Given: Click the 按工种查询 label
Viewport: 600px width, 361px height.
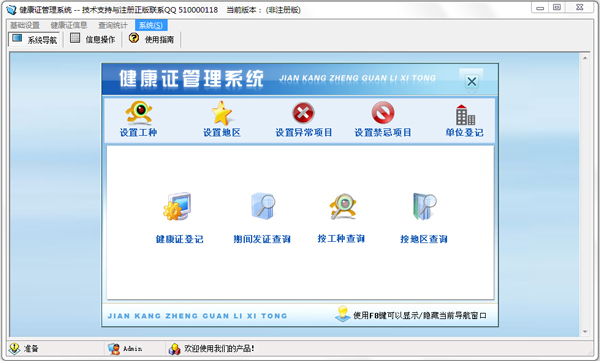Looking at the screenshot, I should click(x=341, y=239).
